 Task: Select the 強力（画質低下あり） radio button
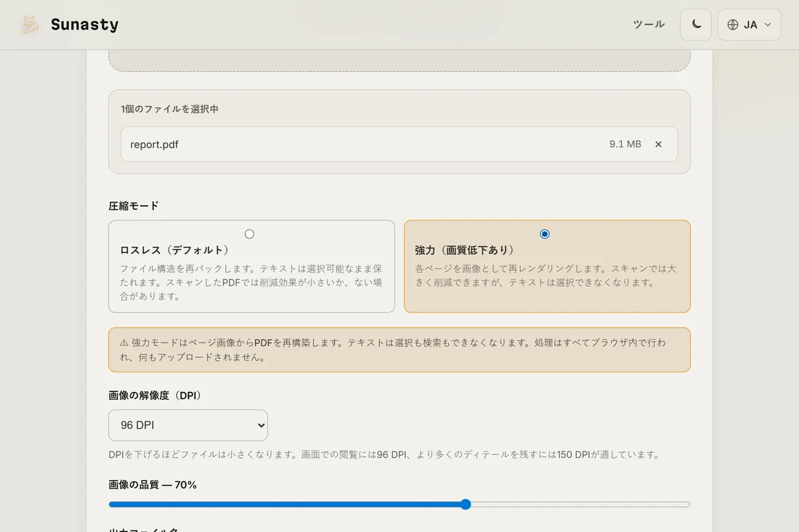tap(545, 234)
